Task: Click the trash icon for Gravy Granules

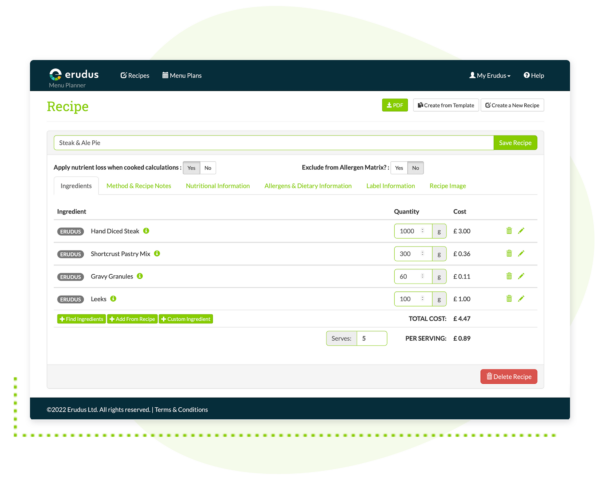Action: 508,276
